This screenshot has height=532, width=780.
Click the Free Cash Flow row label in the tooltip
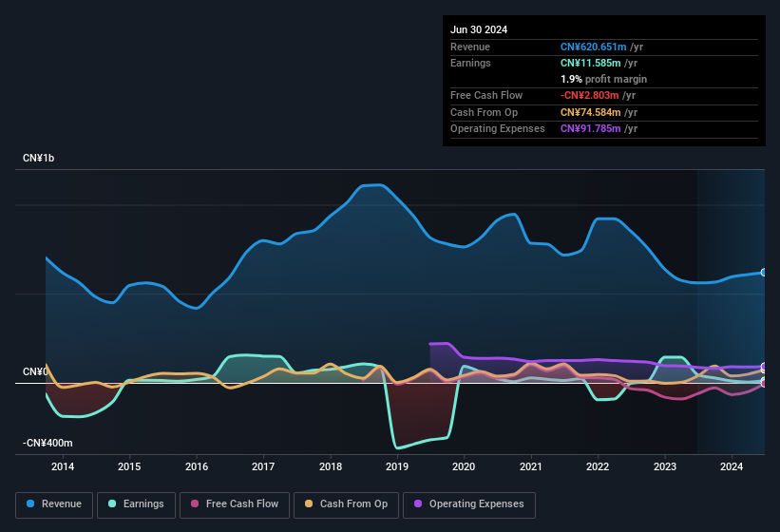point(486,95)
